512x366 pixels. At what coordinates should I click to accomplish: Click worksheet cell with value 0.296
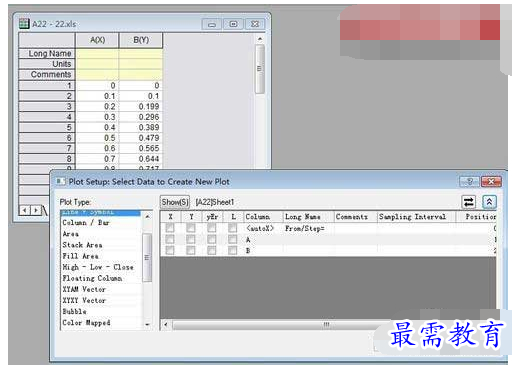tap(141, 117)
